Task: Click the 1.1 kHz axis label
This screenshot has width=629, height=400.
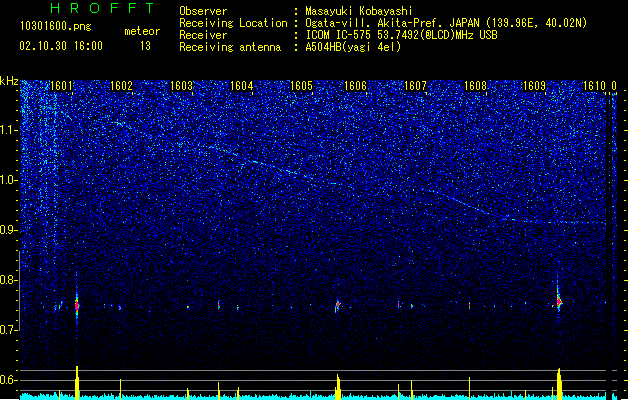Action: [x=9, y=130]
